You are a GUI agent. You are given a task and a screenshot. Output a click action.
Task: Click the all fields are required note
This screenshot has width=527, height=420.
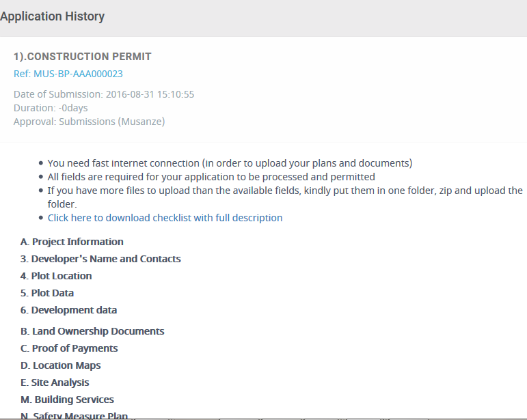click(x=211, y=177)
